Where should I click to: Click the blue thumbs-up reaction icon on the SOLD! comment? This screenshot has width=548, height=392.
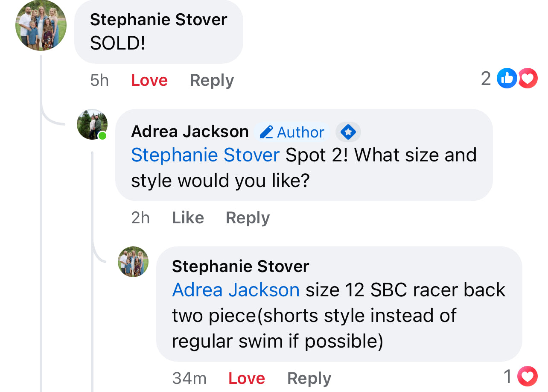507,79
